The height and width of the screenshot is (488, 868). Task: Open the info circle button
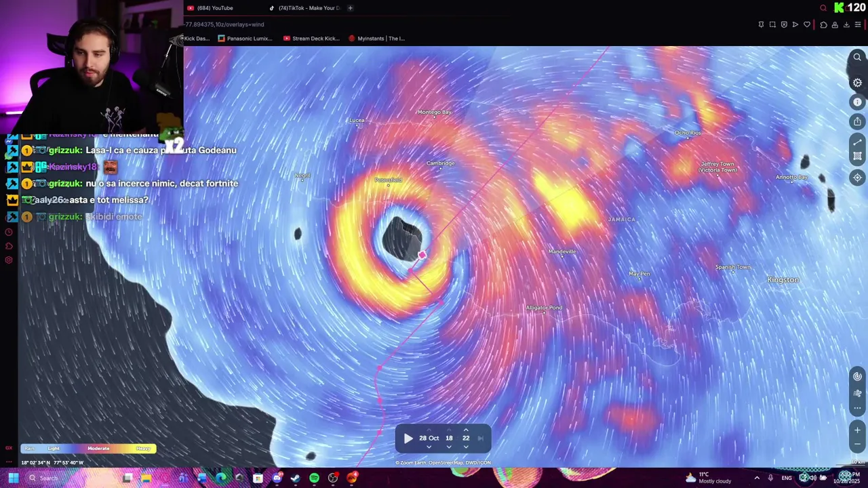point(857,102)
